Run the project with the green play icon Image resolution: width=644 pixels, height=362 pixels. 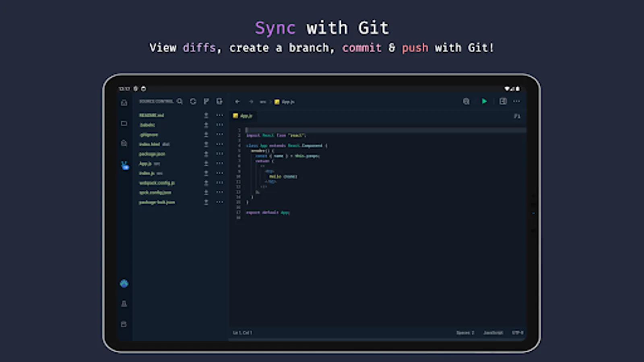484,101
